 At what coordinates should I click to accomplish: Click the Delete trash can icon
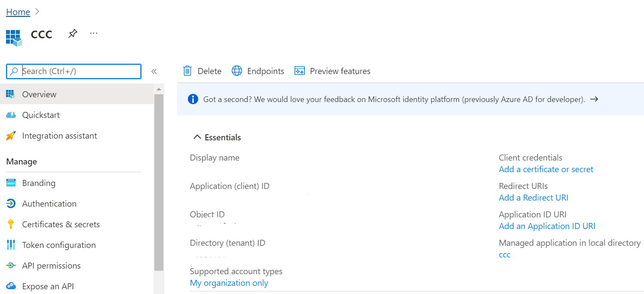[187, 71]
